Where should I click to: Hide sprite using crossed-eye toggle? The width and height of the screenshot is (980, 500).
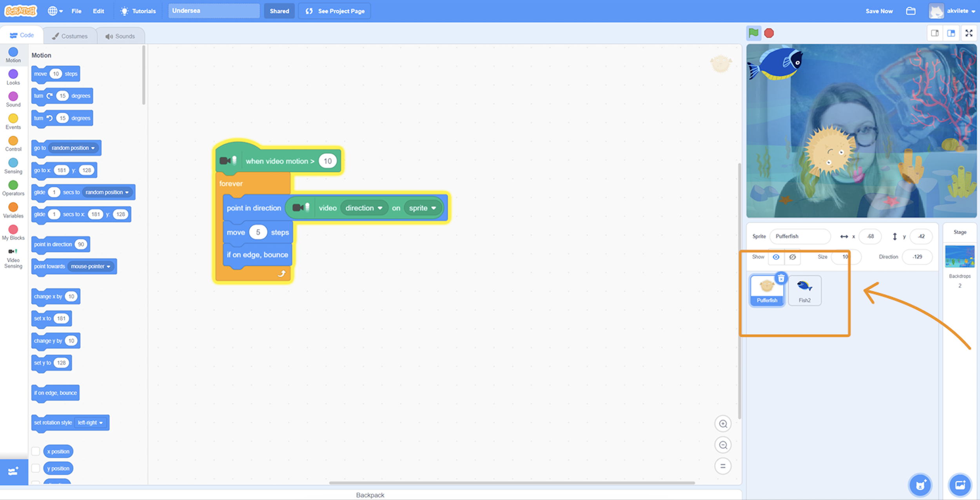click(x=792, y=257)
